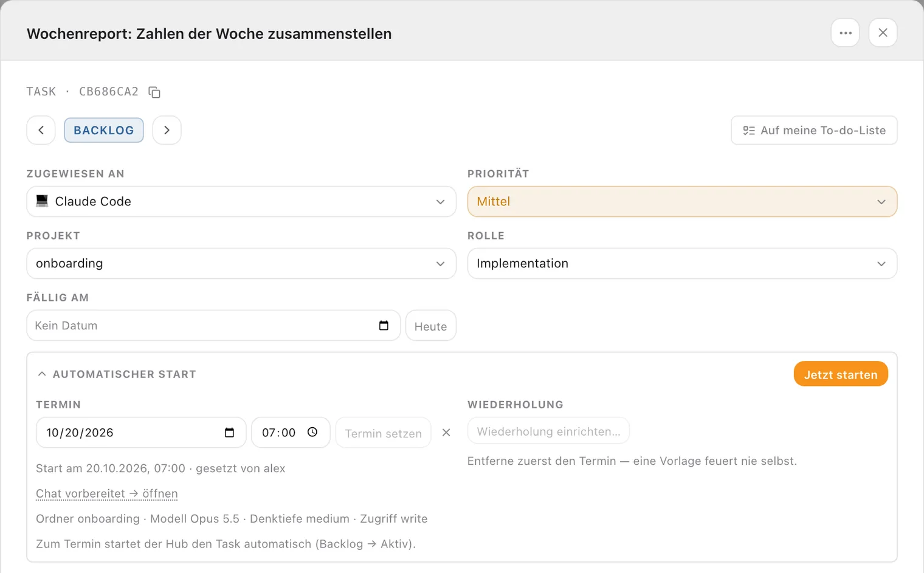This screenshot has height=573, width=924.
Task: Open the Priorität dropdown set to Mittel
Action: [x=682, y=202]
